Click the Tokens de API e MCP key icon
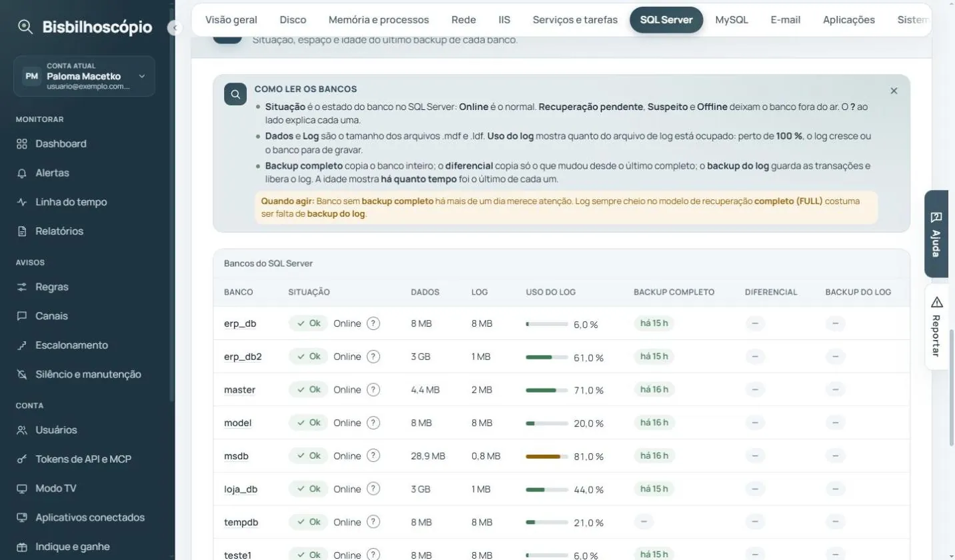Screen dimensions: 955x560 pyautogui.click(x=22, y=459)
